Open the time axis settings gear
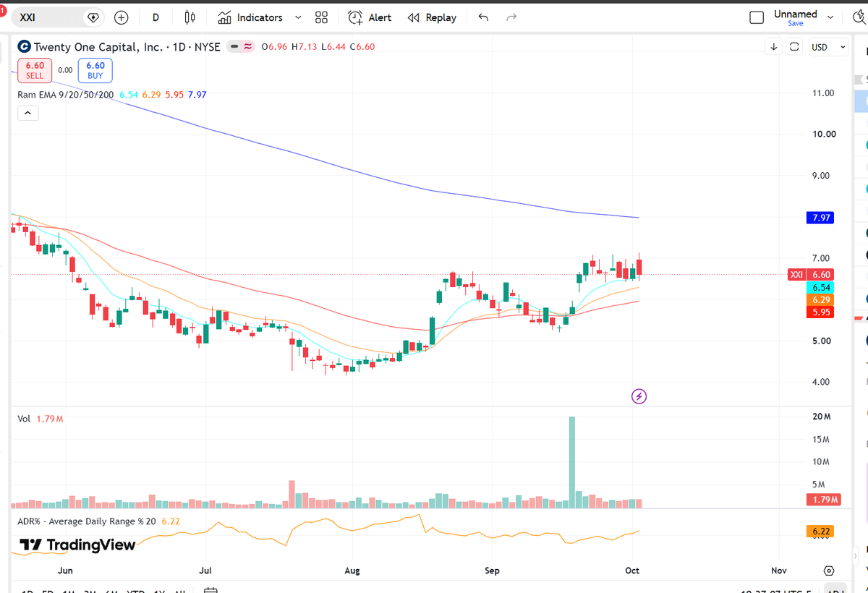The width and height of the screenshot is (868, 593). [829, 571]
